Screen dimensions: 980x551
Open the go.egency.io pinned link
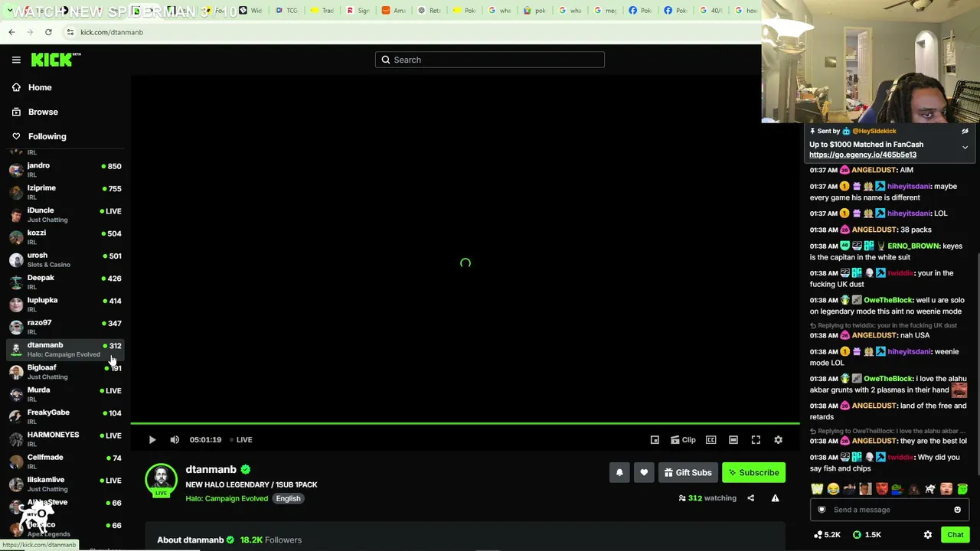863,155
